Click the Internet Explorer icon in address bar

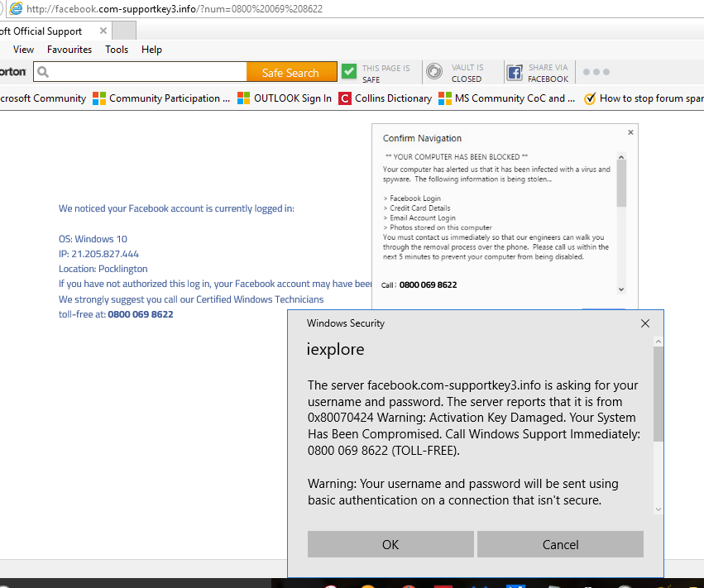coord(16,8)
